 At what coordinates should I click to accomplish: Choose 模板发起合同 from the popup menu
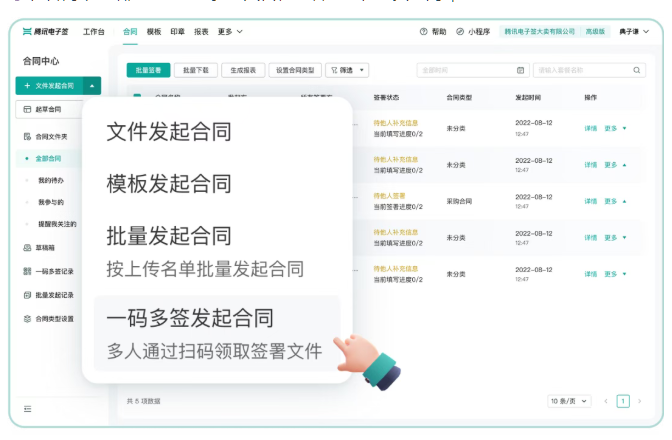169,184
